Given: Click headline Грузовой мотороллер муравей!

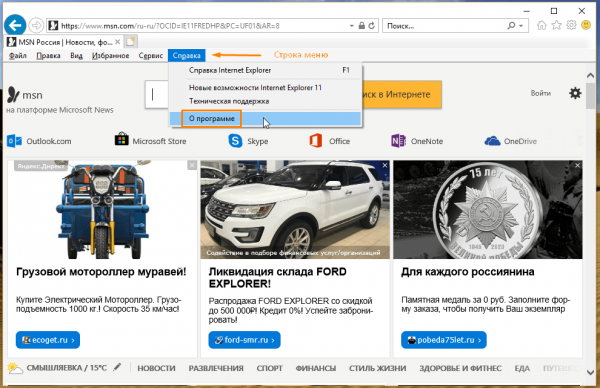Looking at the screenshot, I should point(101,272).
